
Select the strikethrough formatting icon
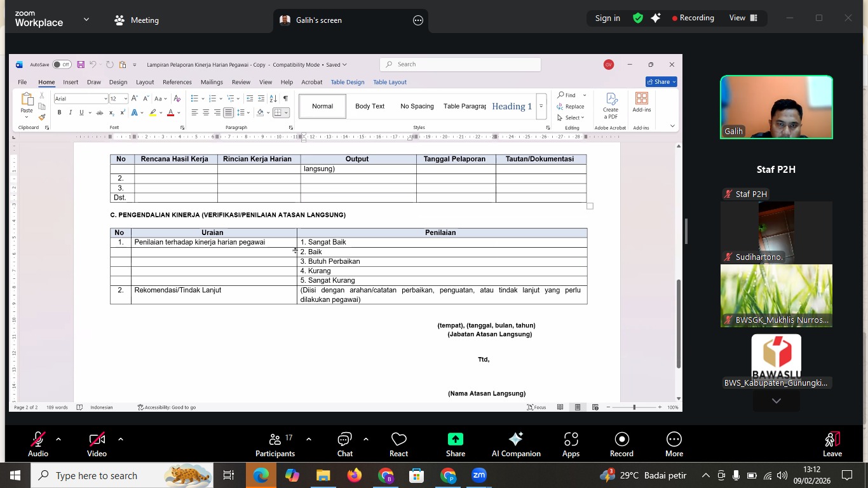click(x=99, y=112)
